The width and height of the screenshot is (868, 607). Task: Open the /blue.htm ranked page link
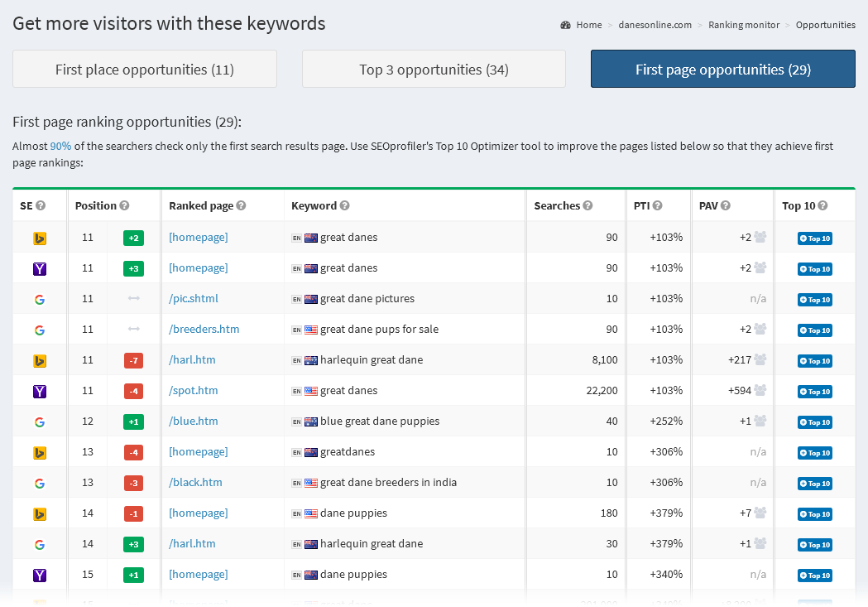click(193, 421)
